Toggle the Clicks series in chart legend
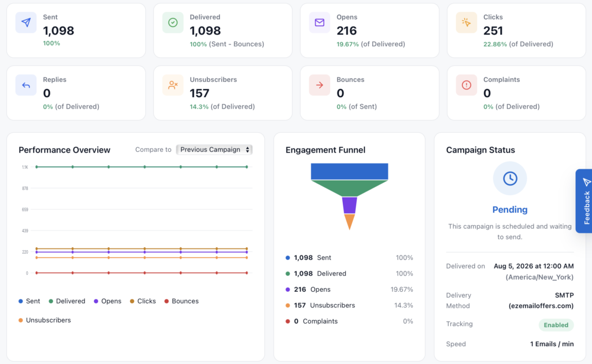Image resolution: width=592 pixels, height=364 pixels. 143,301
